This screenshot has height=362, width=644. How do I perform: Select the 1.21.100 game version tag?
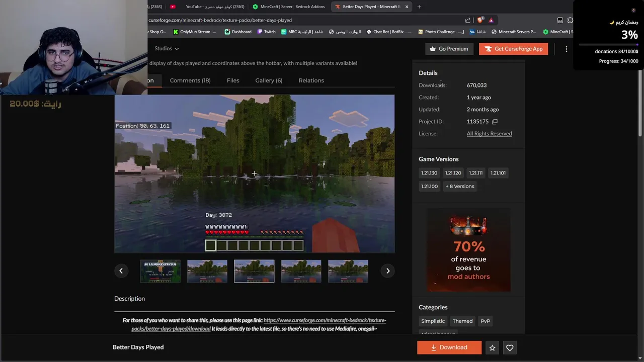429,186
